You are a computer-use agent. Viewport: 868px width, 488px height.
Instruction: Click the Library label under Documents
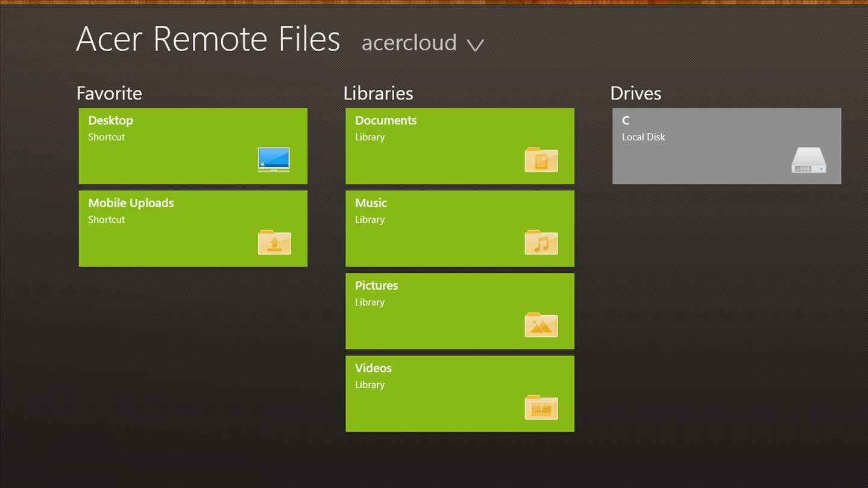370,137
